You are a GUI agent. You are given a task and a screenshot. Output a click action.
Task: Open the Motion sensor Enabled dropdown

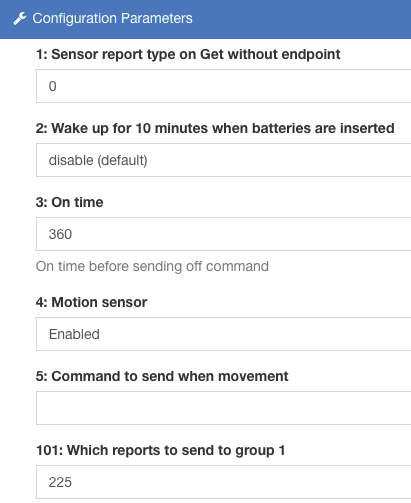223,334
